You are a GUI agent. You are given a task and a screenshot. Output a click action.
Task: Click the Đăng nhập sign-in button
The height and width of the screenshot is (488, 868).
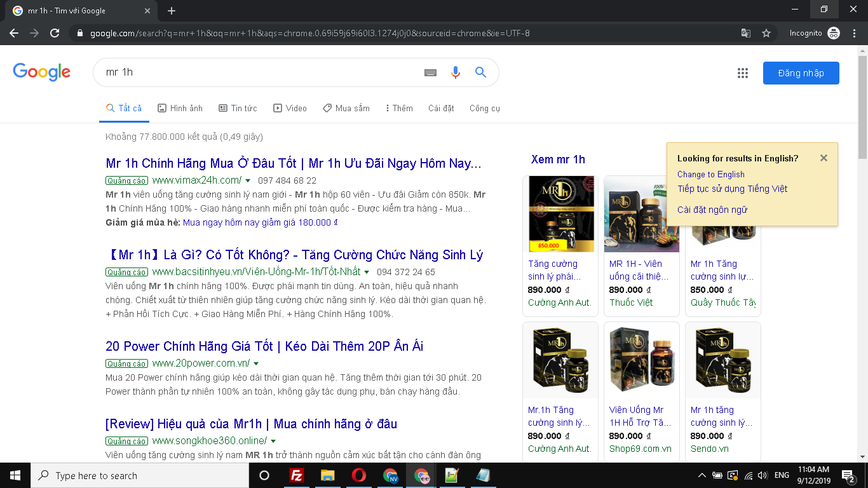(801, 73)
